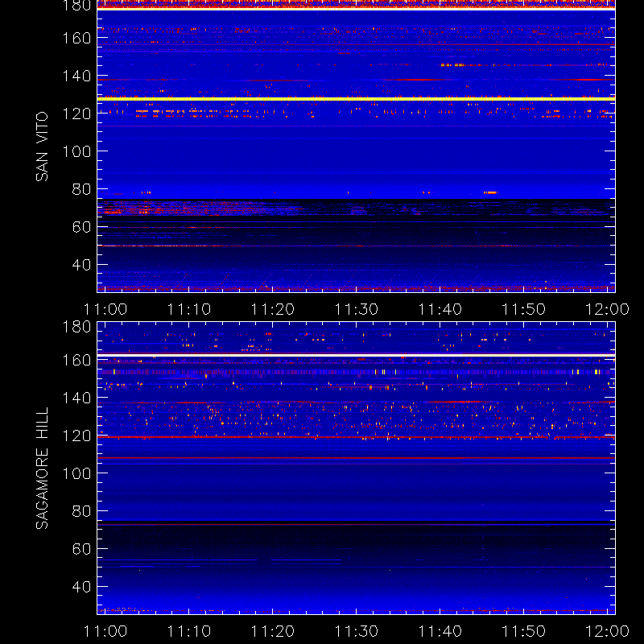The height and width of the screenshot is (644, 644).
Task: Click 11:00 time label under San Vito plot
Action: (105, 309)
